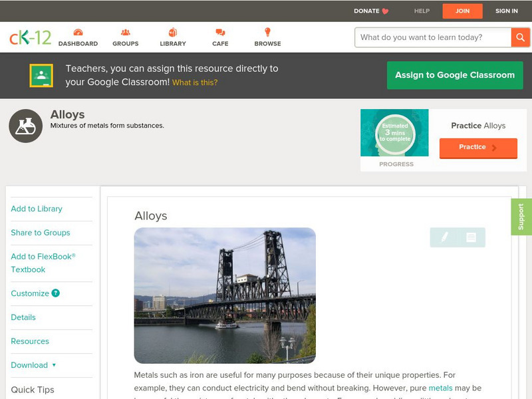
Task: Click the steel bridge photo
Action: (x=225, y=295)
